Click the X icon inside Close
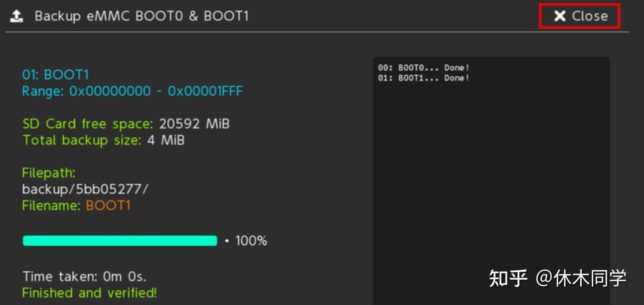This screenshot has height=305, width=644. click(560, 16)
